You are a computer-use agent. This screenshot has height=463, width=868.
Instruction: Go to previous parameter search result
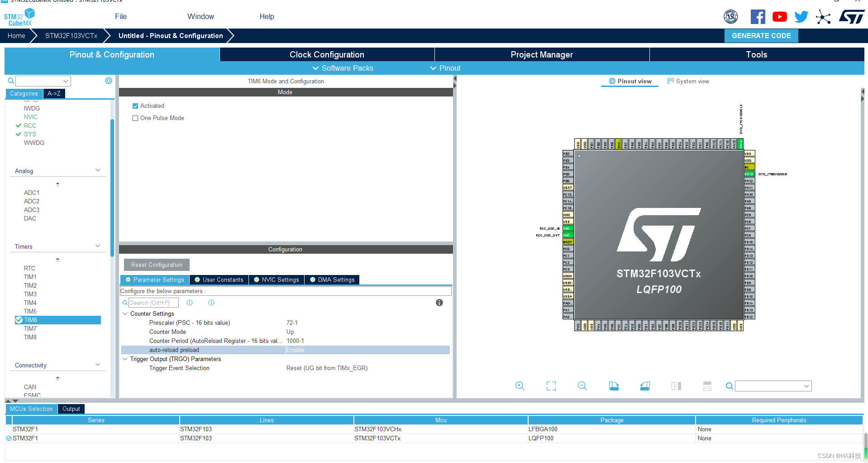click(190, 303)
